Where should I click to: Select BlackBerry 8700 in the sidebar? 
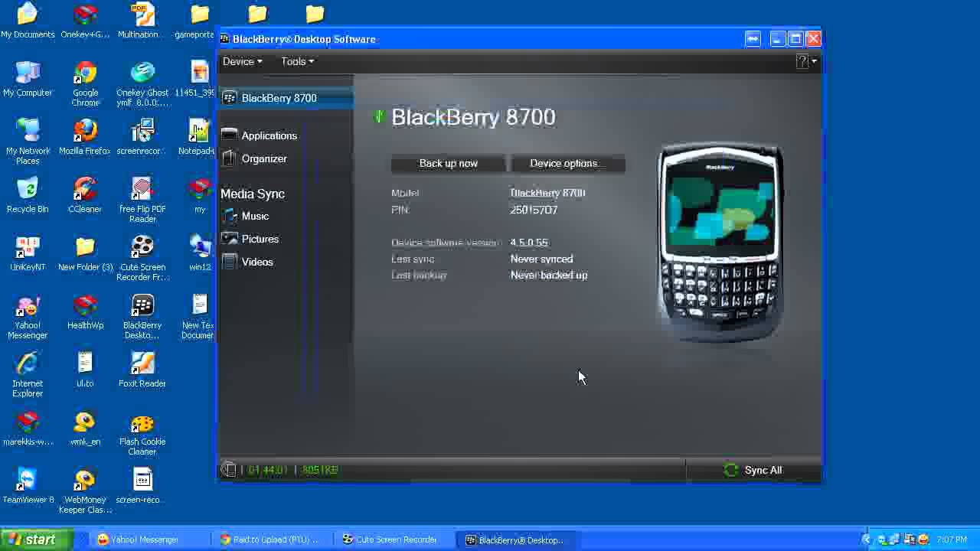tap(286, 98)
